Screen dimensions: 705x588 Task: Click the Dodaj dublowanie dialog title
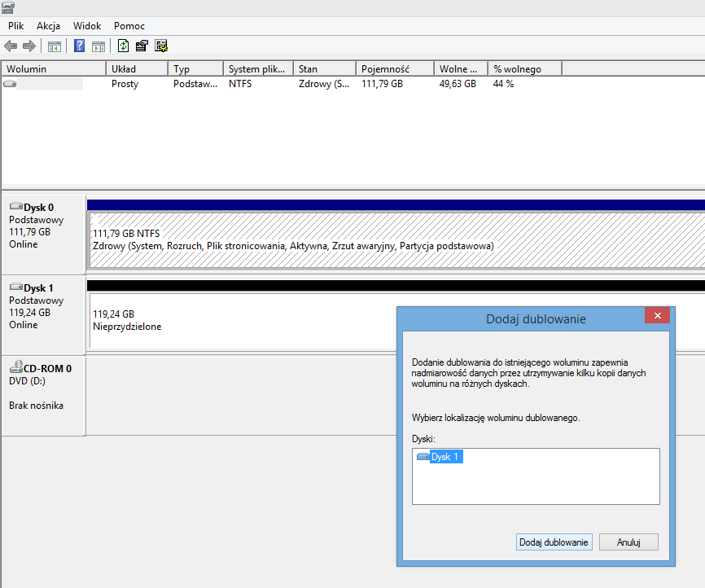pos(536,319)
